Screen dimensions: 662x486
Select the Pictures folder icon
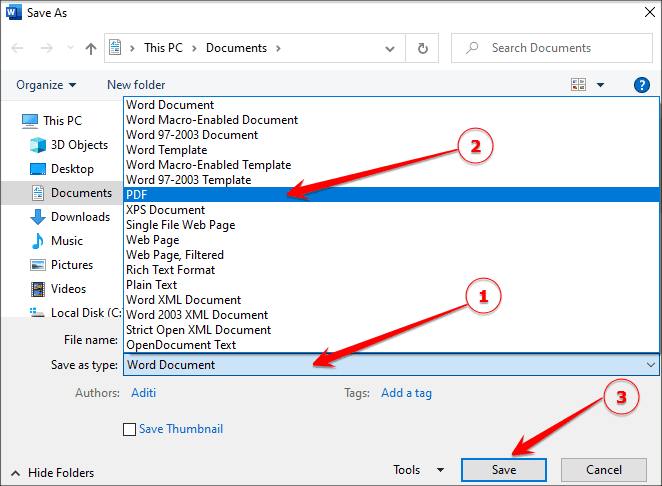(x=39, y=265)
